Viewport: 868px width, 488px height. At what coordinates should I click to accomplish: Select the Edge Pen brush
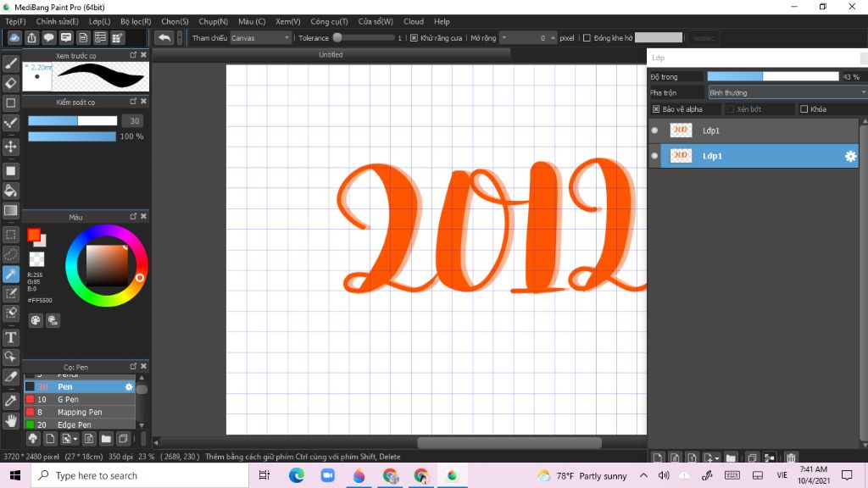(x=79, y=425)
